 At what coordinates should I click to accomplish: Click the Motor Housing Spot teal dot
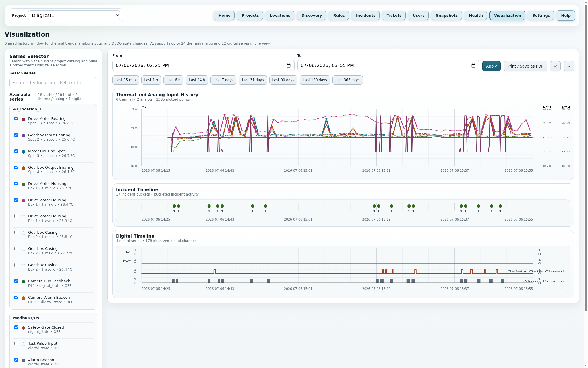(24, 152)
